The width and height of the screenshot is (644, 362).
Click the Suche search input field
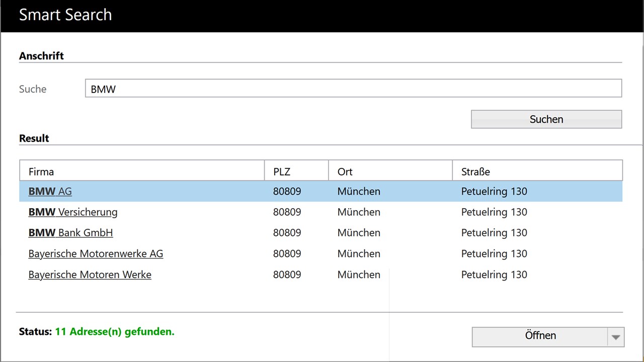[x=353, y=88]
